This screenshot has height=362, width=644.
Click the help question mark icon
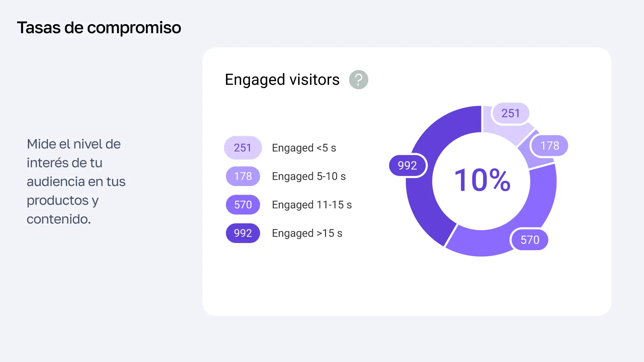[359, 80]
